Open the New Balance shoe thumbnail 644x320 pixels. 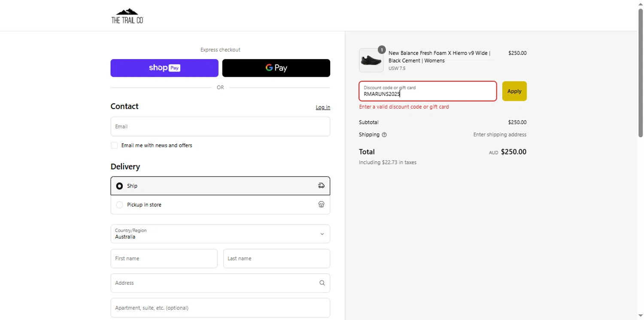coord(371,60)
